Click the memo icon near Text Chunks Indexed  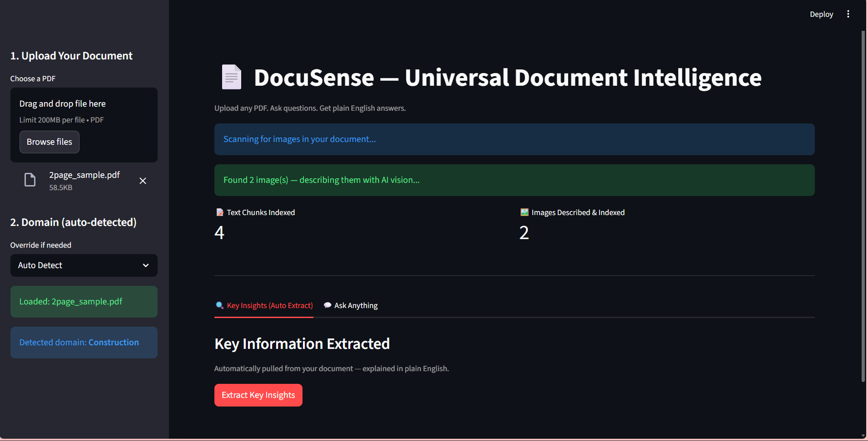pyautogui.click(x=219, y=212)
